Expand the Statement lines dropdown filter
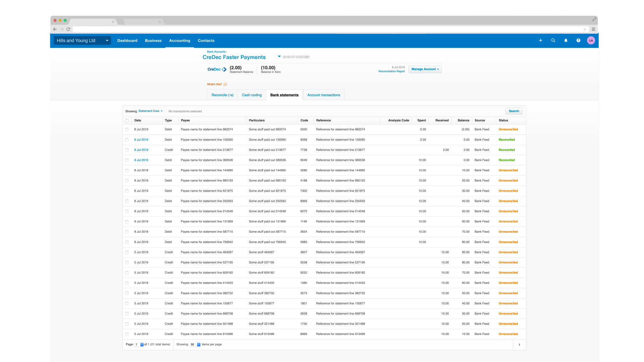Viewport: 644px width, 362px height. [x=150, y=111]
